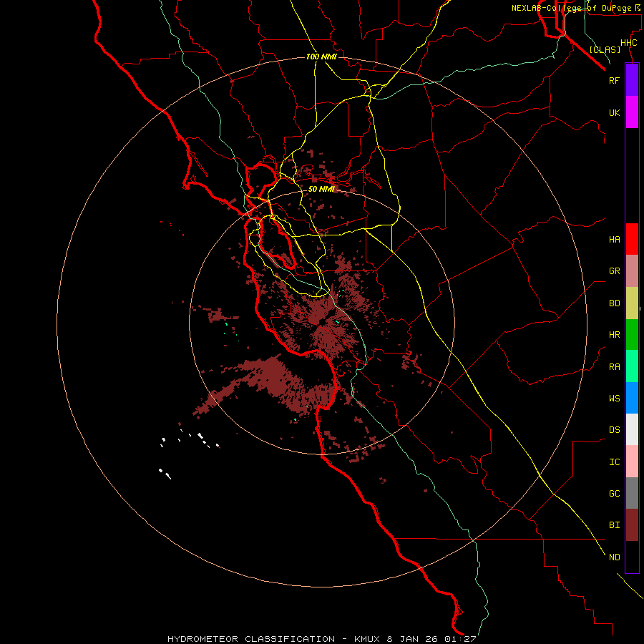Click the GR legend label

pos(614,271)
